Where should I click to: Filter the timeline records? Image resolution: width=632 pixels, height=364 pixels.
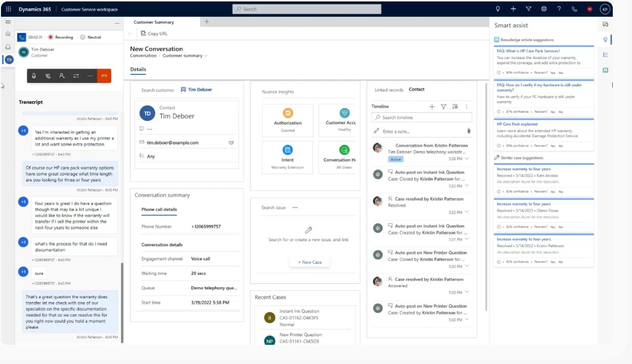[x=444, y=107]
